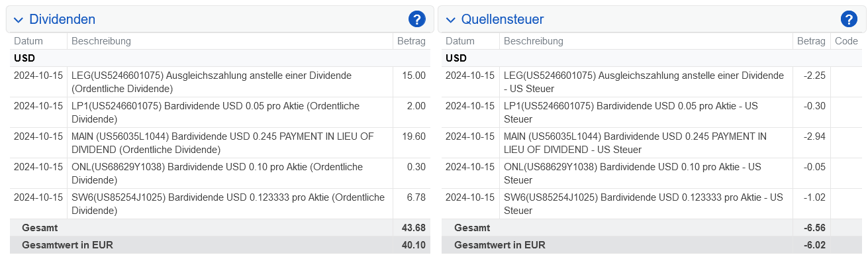The width and height of the screenshot is (868, 259).
Task: Click the 43.68 Gesamt dividend total
Action: tap(413, 228)
